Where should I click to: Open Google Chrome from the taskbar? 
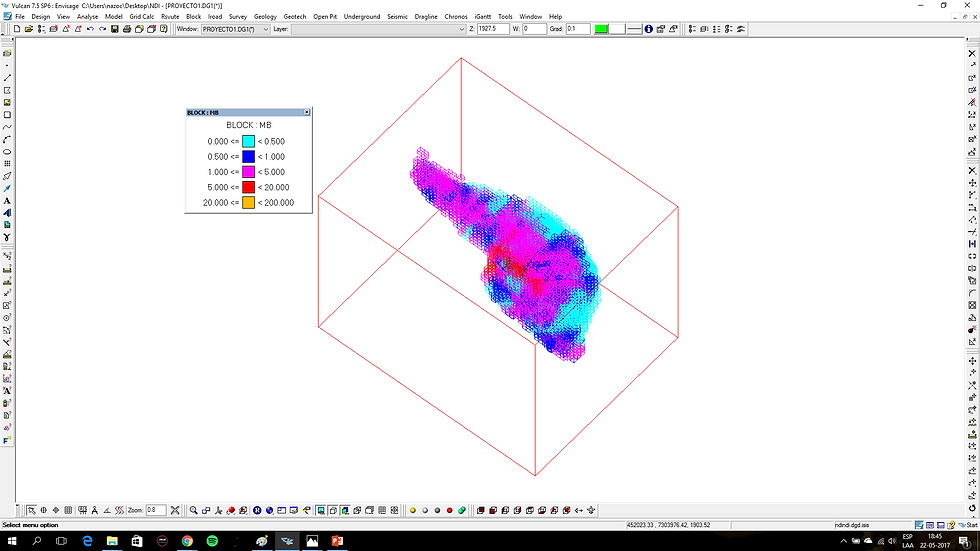[187, 541]
